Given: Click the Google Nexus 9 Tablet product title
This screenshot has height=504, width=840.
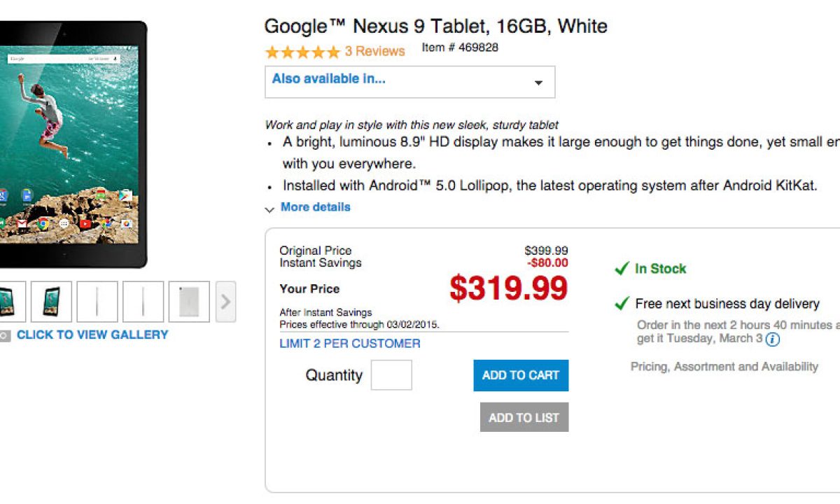Looking at the screenshot, I should (x=435, y=27).
